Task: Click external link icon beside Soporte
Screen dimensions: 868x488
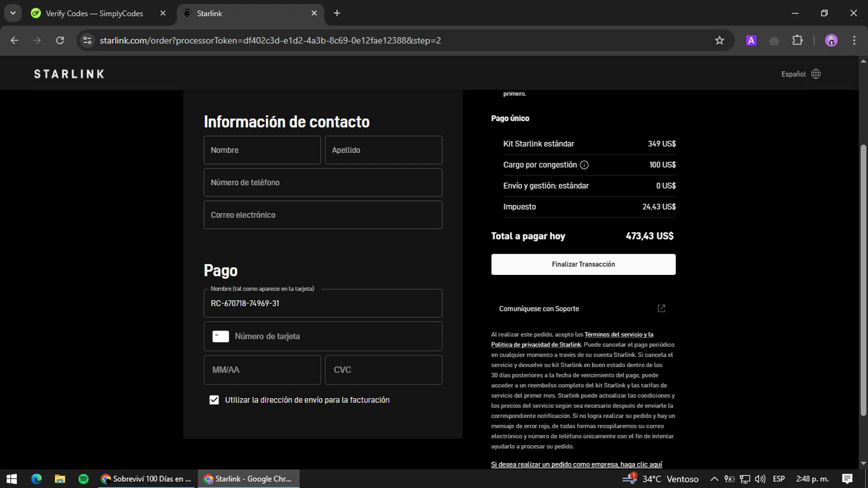Action: (x=661, y=309)
